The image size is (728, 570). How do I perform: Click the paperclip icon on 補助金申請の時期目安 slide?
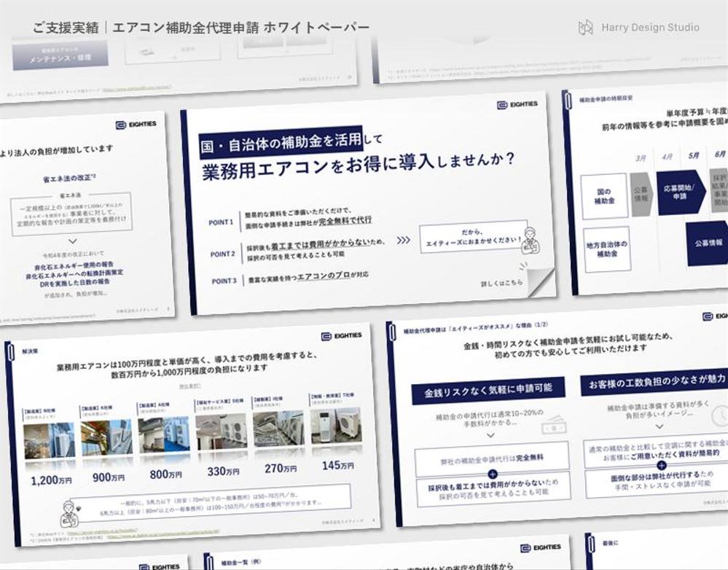(x=568, y=101)
